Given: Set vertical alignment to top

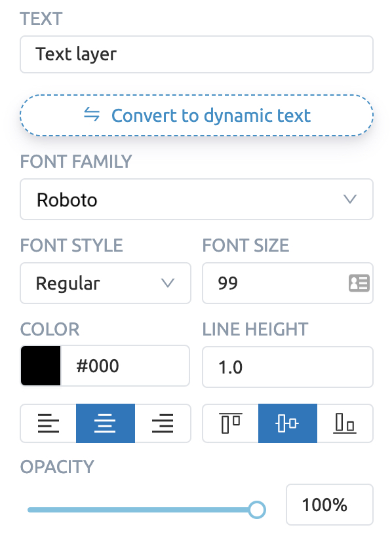Looking at the screenshot, I should coord(231,423).
